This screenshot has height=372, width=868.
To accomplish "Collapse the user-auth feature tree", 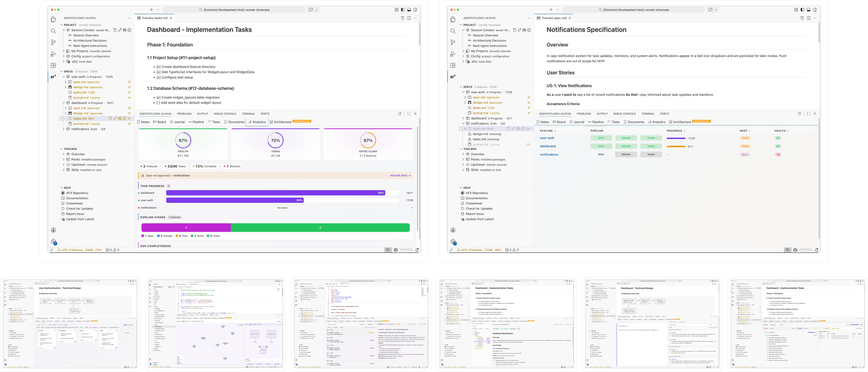I will 64,76.
